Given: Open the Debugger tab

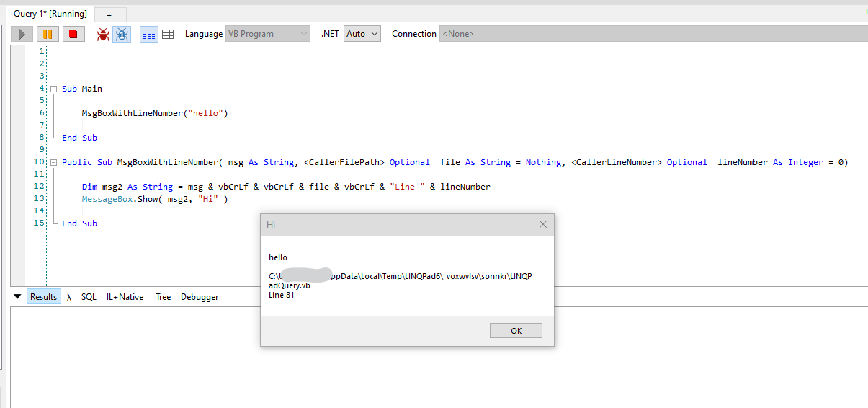Looking at the screenshot, I should (200, 297).
